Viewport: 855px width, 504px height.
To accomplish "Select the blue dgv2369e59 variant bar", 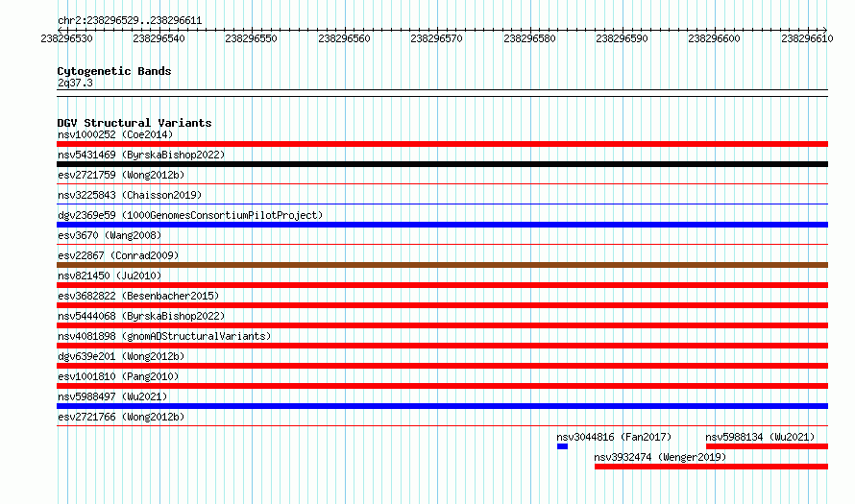I will tap(442, 225).
